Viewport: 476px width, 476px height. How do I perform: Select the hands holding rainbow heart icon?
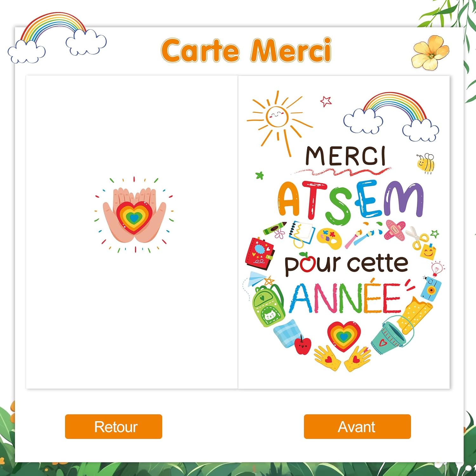(x=134, y=215)
